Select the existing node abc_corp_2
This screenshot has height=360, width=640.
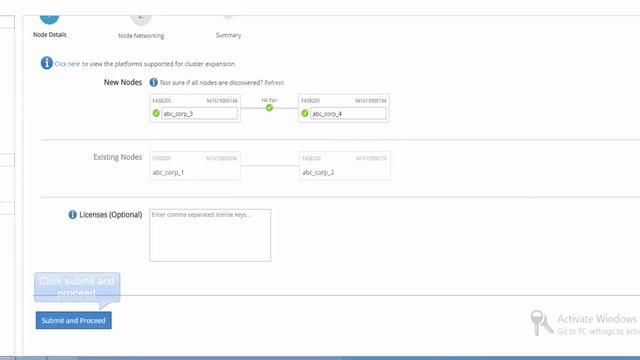pyautogui.click(x=344, y=166)
